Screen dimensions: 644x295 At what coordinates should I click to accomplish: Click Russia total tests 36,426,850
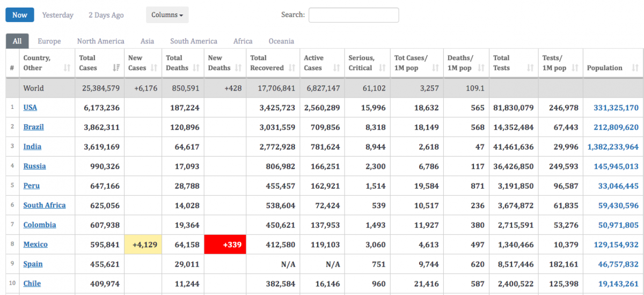tap(514, 166)
